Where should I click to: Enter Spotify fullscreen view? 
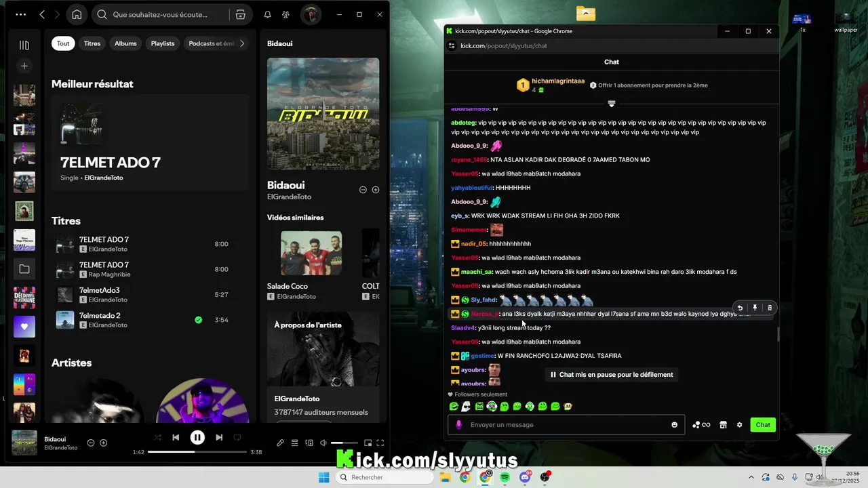click(380, 443)
